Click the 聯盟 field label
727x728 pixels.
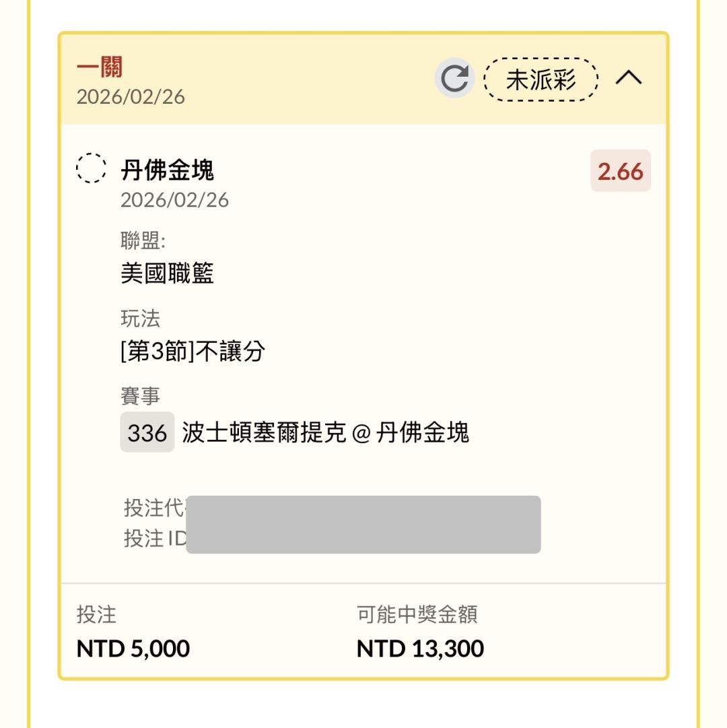[142, 240]
